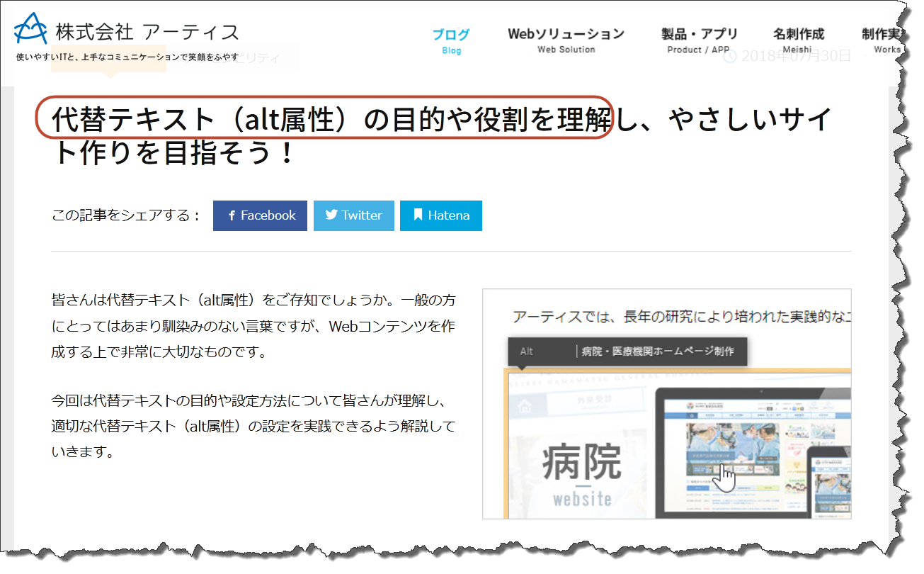Click the paragraph starting 皆さんは代替テキスト
Screen dimensions: 924x574
click(x=253, y=326)
